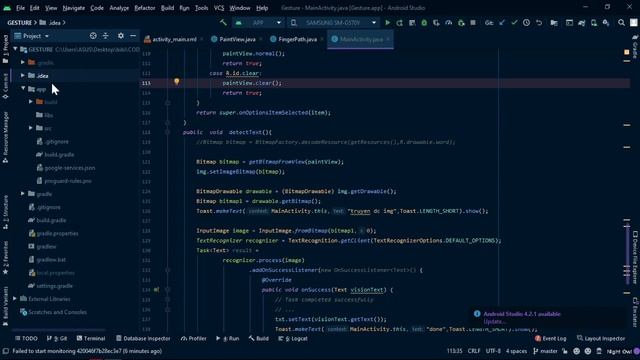Image resolution: width=640 pixels, height=360 pixels.
Task: Show Git history clock icon
Action: coord(527,23)
